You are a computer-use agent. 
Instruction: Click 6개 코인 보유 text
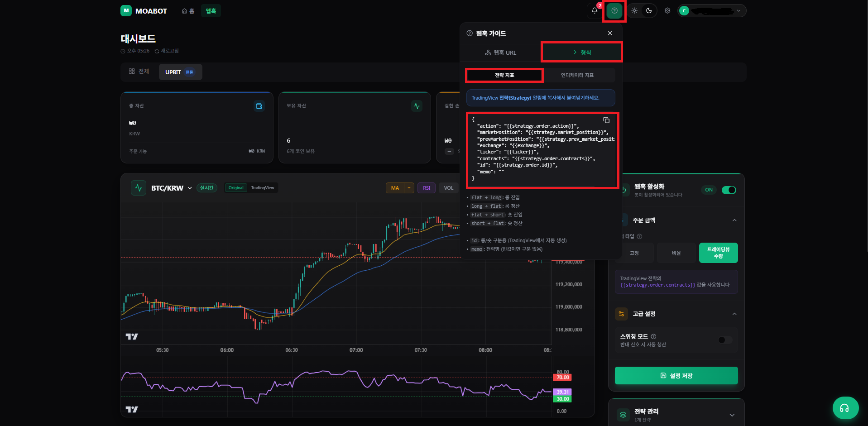tap(301, 151)
